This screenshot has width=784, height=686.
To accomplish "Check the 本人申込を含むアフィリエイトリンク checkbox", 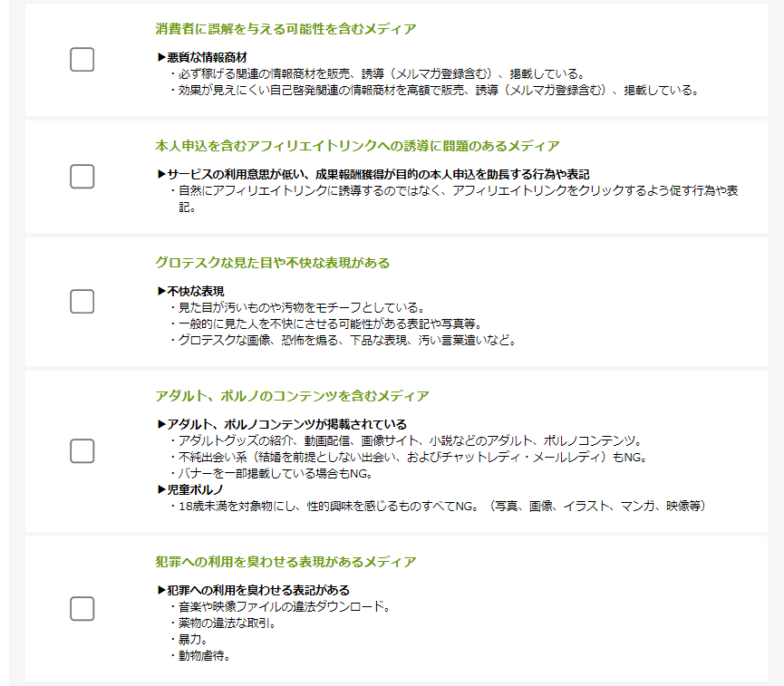I will tap(82, 177).
